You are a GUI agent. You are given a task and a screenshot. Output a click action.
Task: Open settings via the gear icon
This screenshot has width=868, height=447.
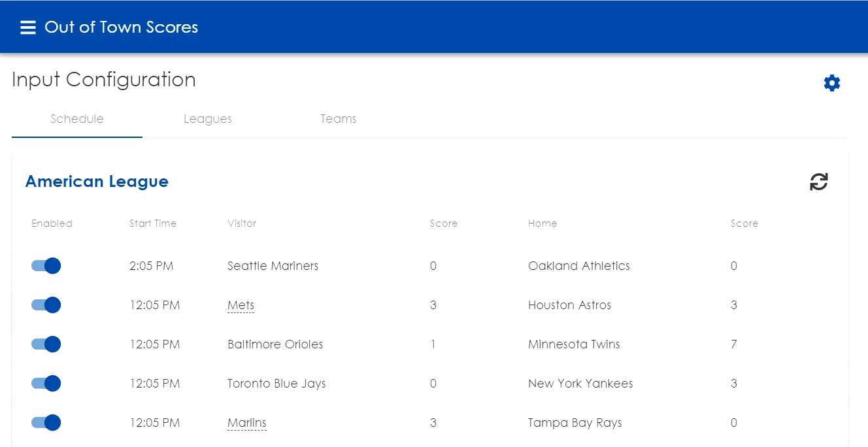[831, 83]
